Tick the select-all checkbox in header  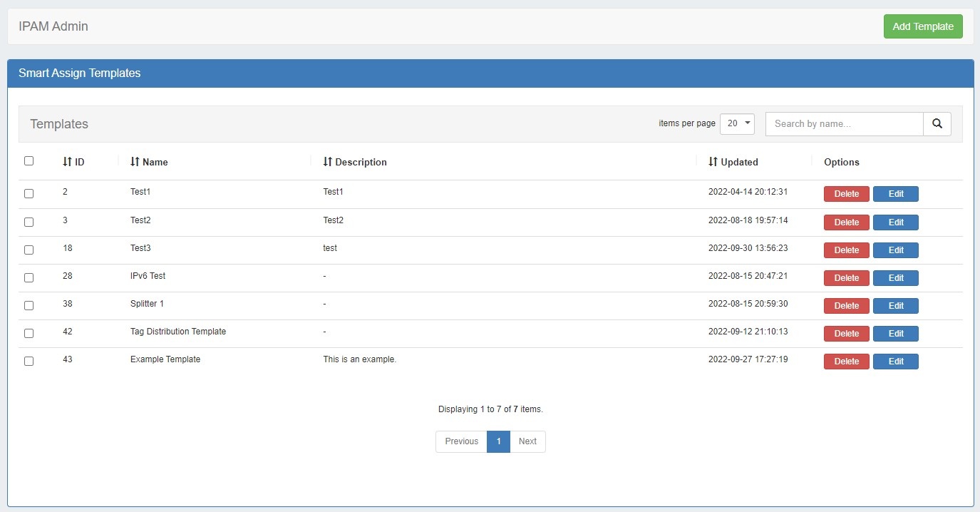(29, 161)
